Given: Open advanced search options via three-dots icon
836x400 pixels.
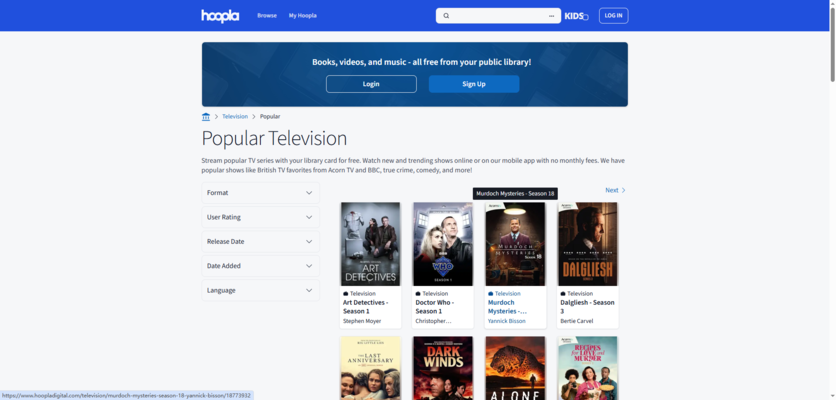Looking at the screenshot, I should tap(551, 16).
